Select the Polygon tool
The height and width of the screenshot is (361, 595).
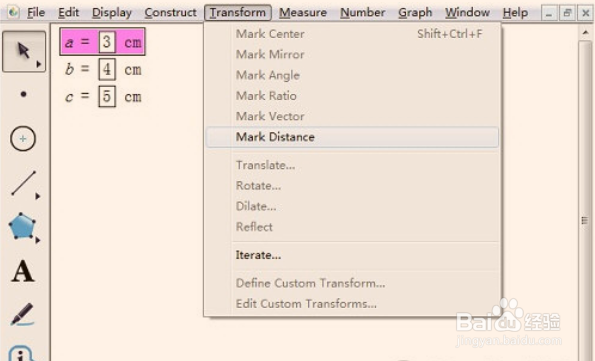pyautogui.click(x=22, y=226)
